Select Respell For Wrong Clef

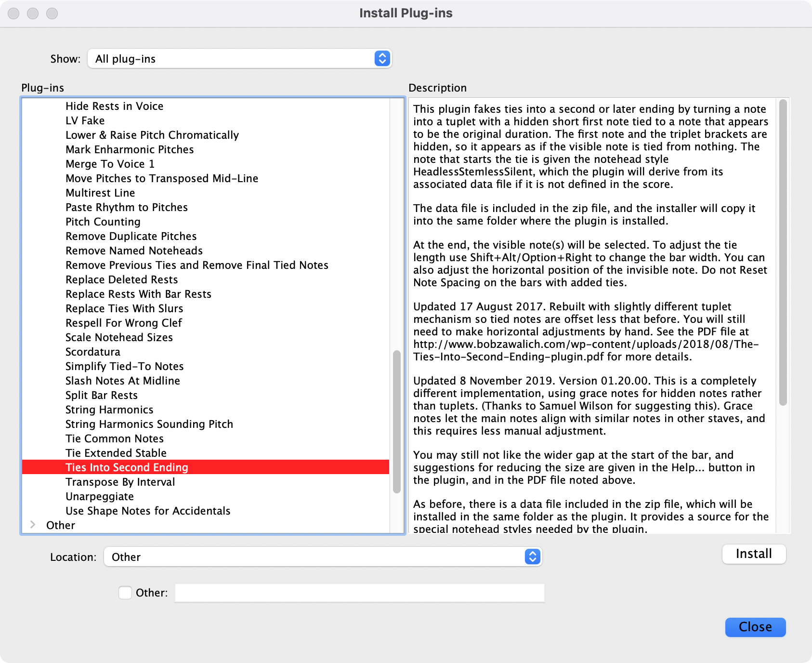124,323
